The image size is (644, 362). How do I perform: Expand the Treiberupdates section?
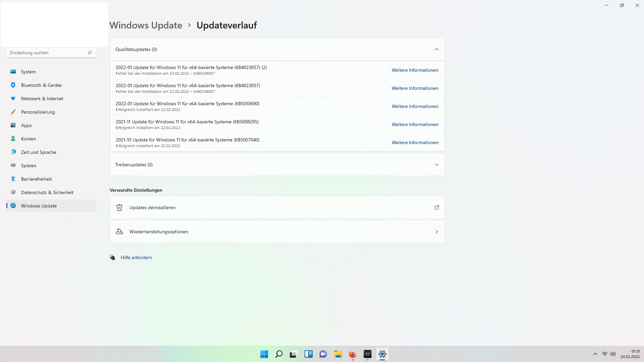(x=437, y=164)
